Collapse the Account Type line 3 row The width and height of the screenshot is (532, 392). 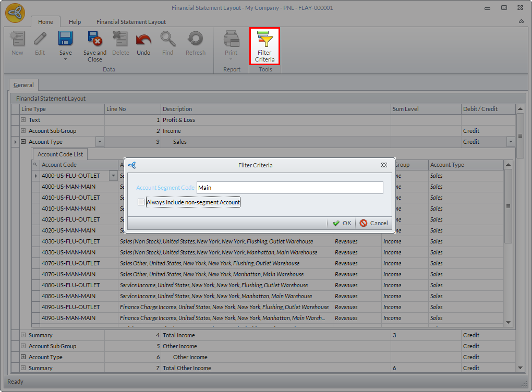point(23,142)
